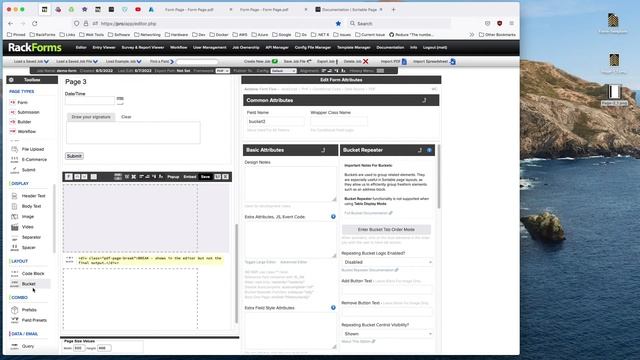This screenshot has height=360, width=640.
Task: Collapse the Common Attributes panel
Action: tap(424, 100)
